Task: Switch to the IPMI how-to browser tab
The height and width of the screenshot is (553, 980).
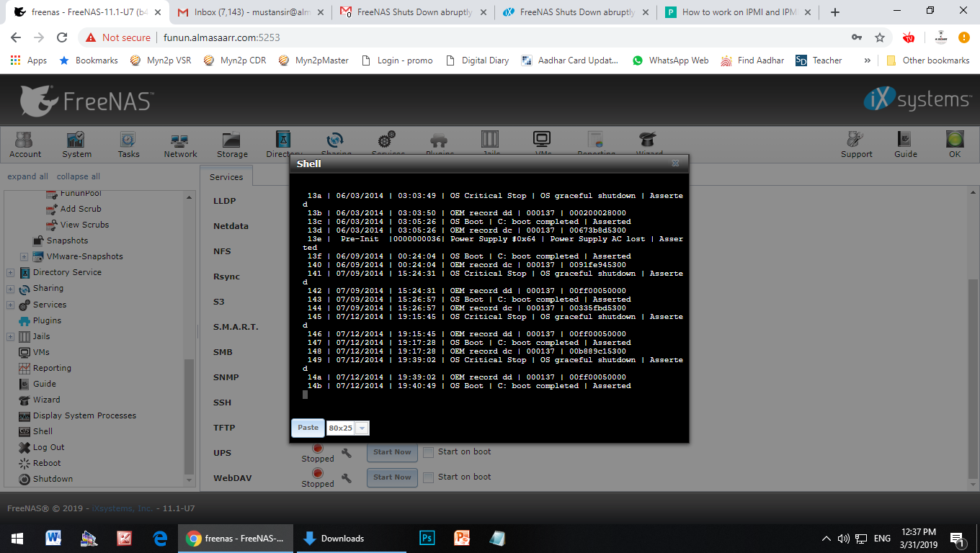Action: [x=739, y=12]
